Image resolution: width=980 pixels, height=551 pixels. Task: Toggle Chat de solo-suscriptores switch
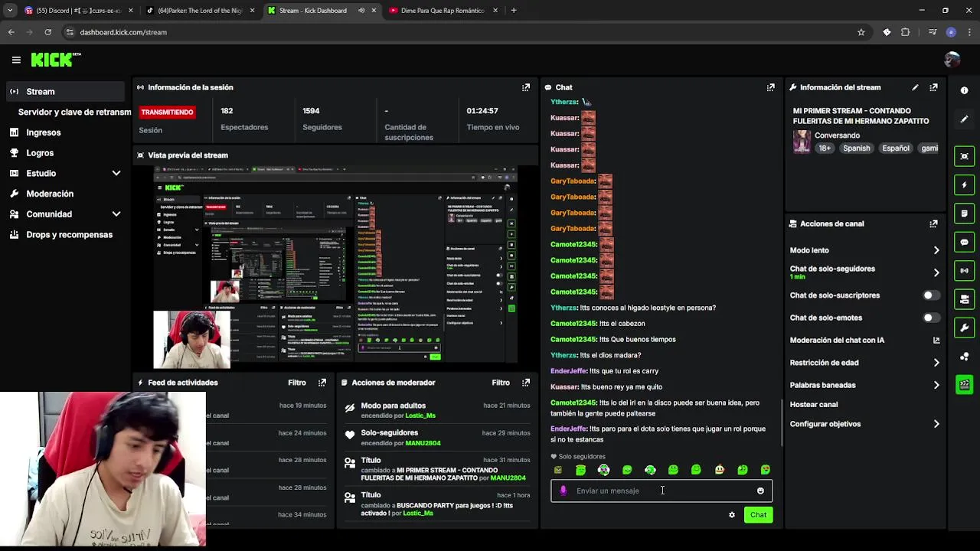tap(931, 295)
